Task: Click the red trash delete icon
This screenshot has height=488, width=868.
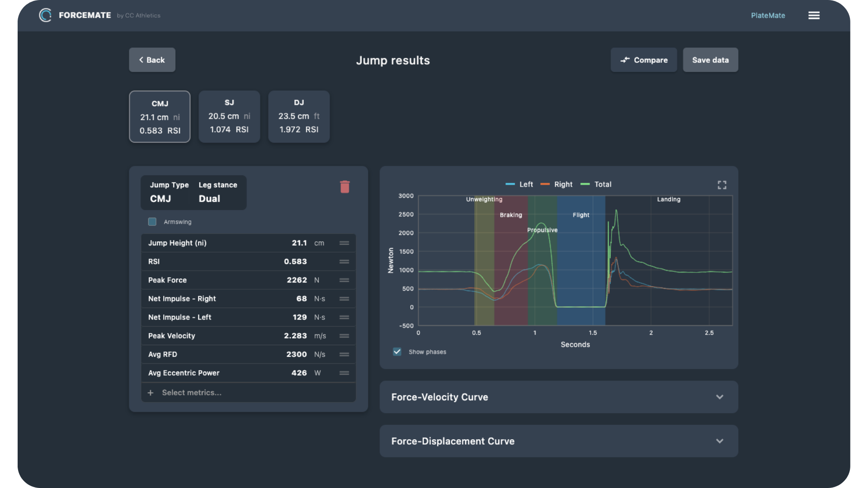Action: click(x=344, y=187)
